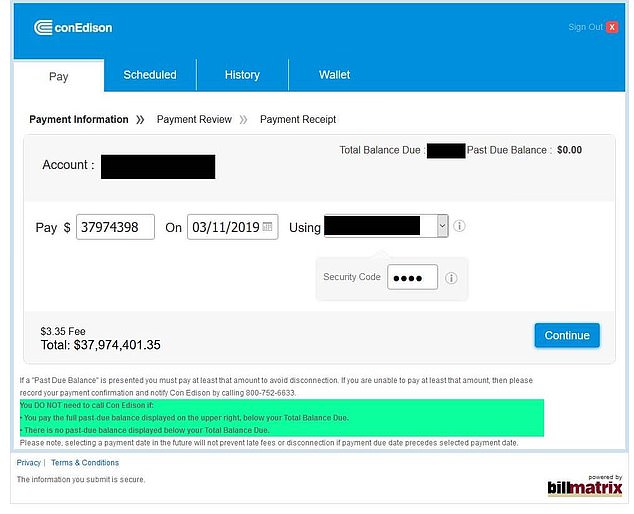The image size is (634, 514).
Task: Open the Terms & Conditions link
Action: point(85,463)
